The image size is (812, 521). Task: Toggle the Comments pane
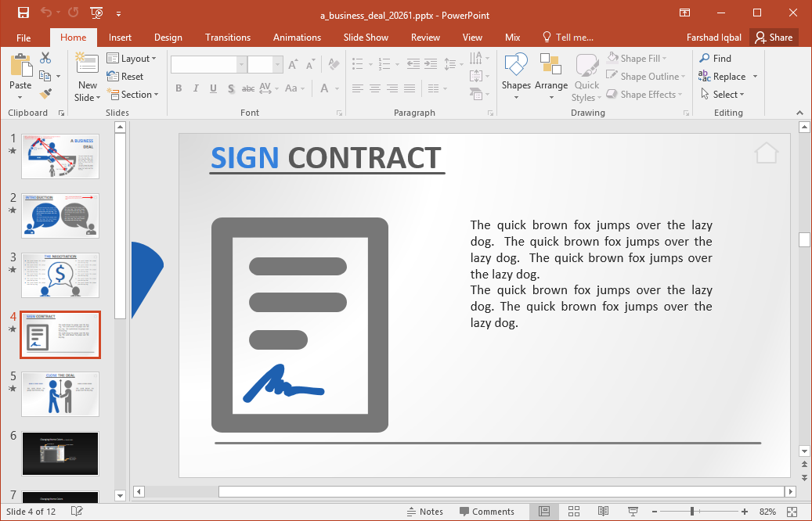pos(485,512)
